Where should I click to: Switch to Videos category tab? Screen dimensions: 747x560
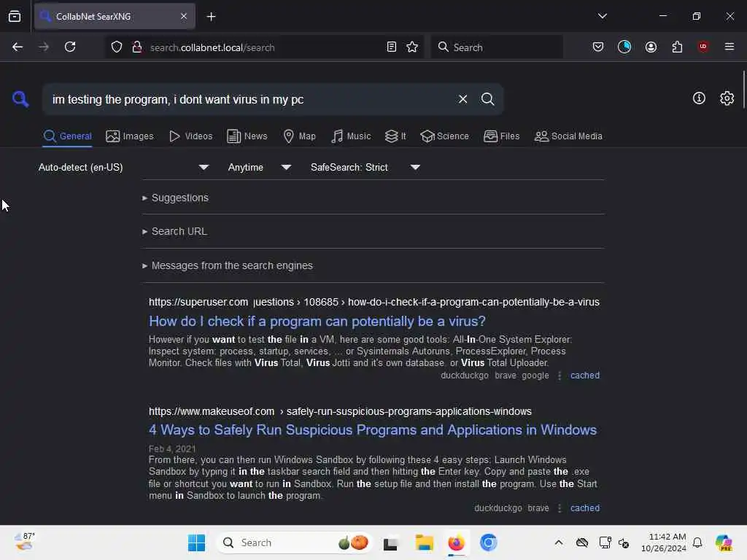click(190, 136)
